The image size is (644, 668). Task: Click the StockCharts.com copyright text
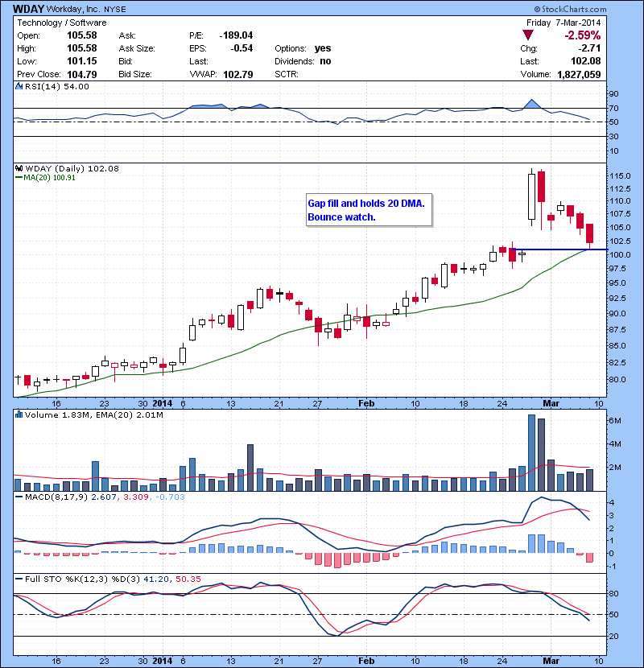570,9
